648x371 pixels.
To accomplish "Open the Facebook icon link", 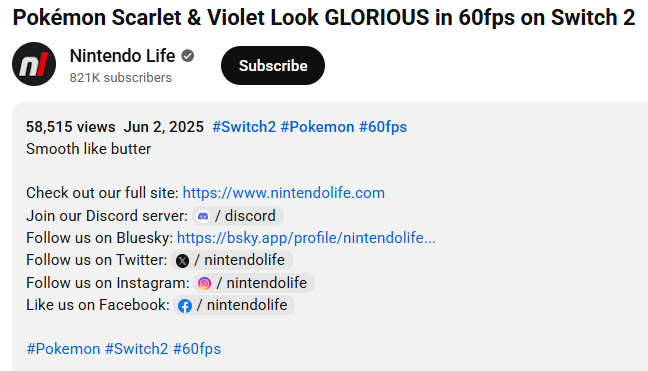I will (185, 306).
